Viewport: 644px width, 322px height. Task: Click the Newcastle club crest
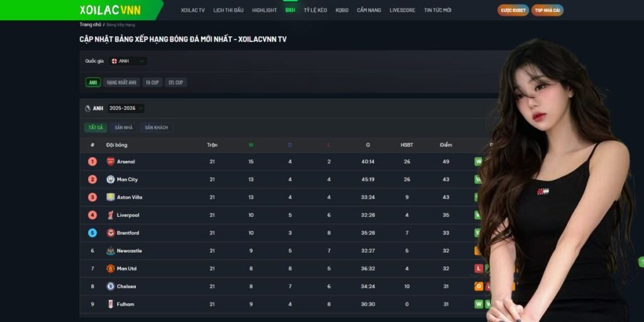click(111, 251)
